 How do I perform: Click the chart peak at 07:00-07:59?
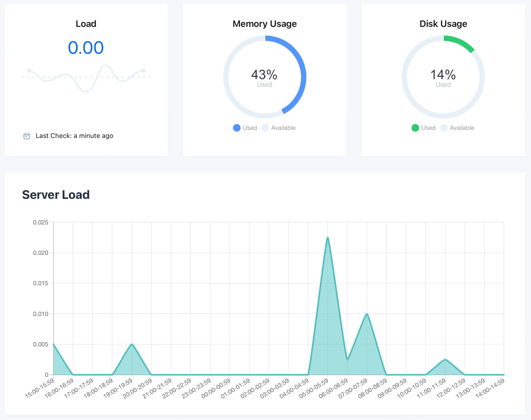[367, 314]
